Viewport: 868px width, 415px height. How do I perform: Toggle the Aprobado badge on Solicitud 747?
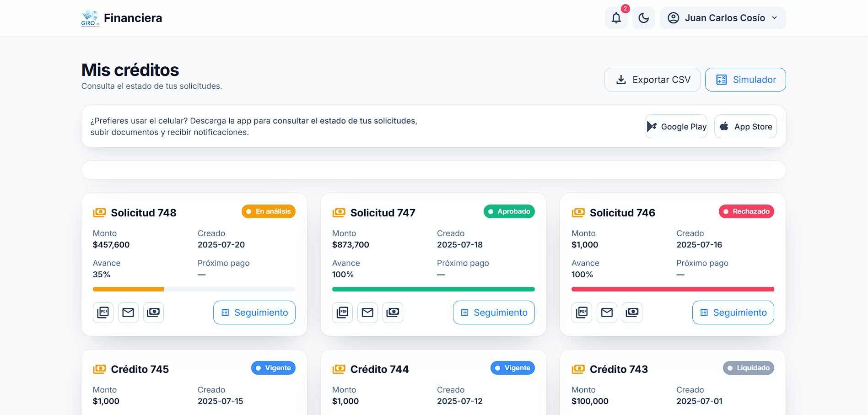point(509,211)
